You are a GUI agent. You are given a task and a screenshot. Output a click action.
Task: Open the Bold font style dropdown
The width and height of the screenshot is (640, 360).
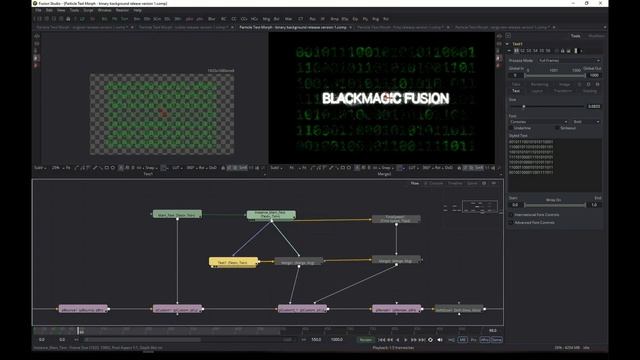pos(586,122)
